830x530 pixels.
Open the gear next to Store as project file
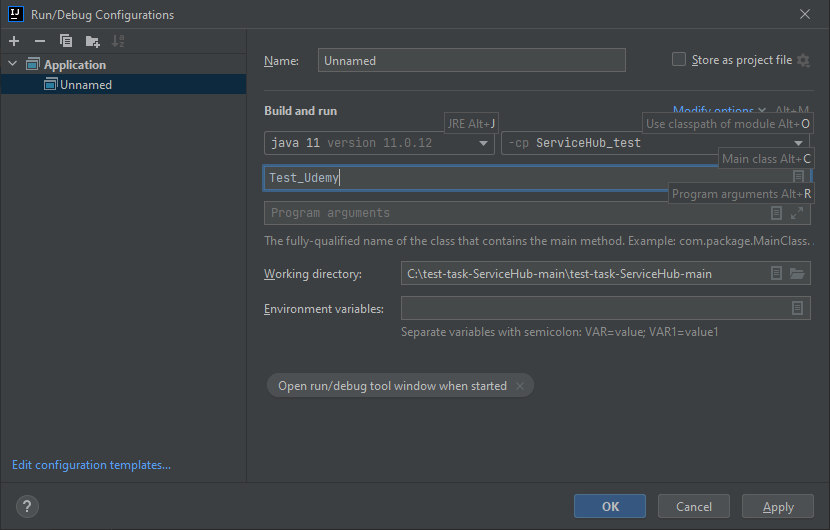[x=804, y=60]
